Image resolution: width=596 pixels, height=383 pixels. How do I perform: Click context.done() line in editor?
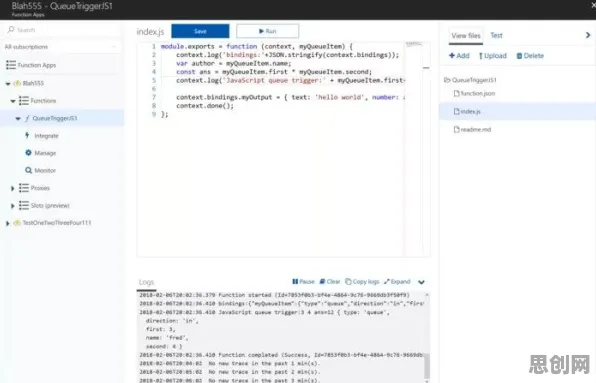pos(205,106)
